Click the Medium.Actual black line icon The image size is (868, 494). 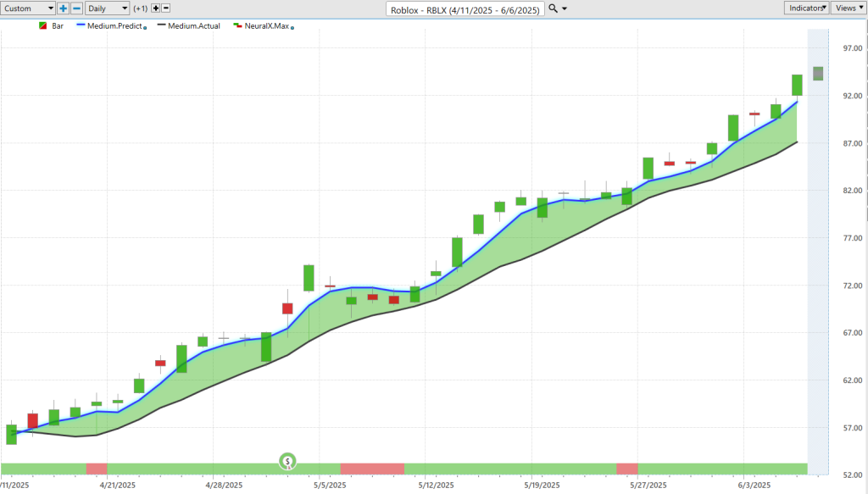161,25
